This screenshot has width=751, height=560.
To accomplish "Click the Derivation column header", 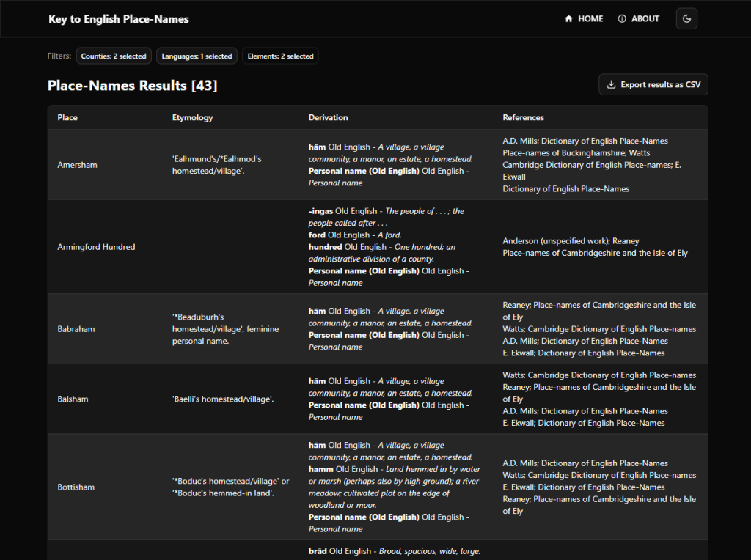I will click(328, 117).
